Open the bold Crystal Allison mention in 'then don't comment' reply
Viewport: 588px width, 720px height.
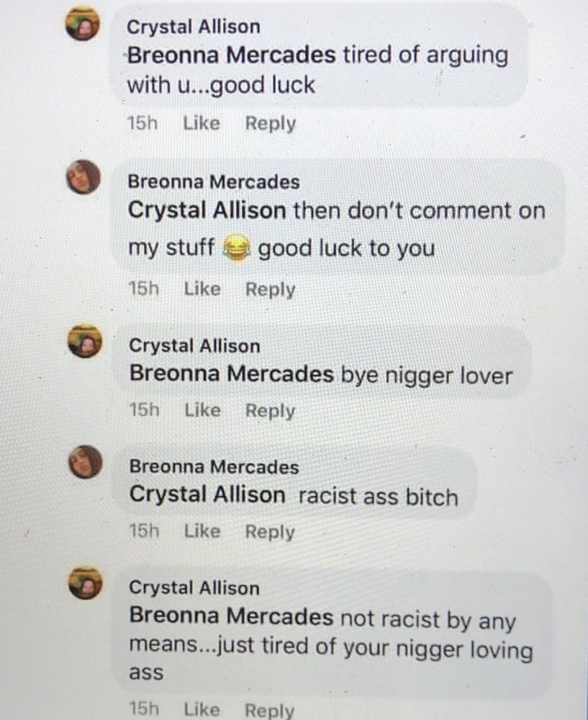tap(207, 211)
